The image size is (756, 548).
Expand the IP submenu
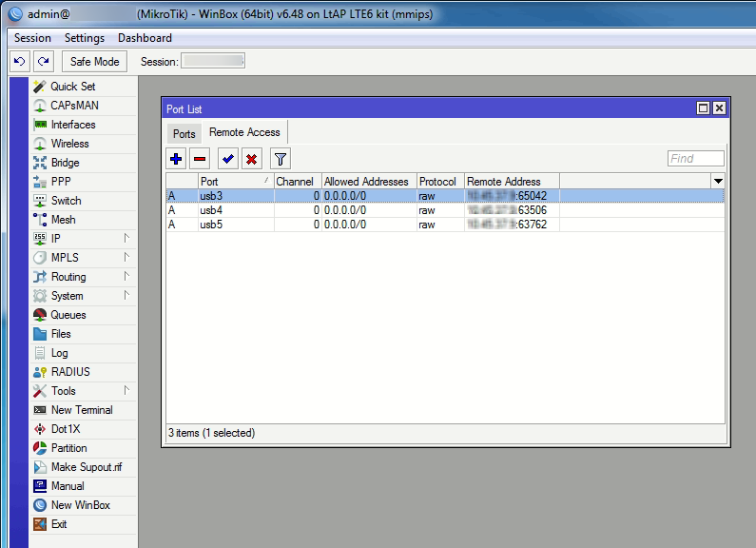pos(126,238)
